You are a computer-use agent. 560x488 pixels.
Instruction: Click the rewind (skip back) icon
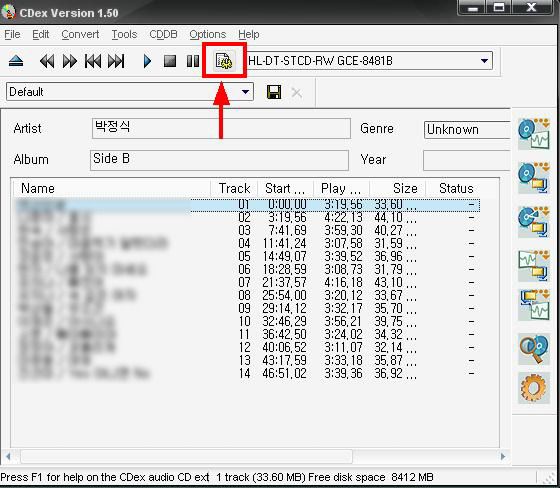pyautogui.click(x=47, y=61)
